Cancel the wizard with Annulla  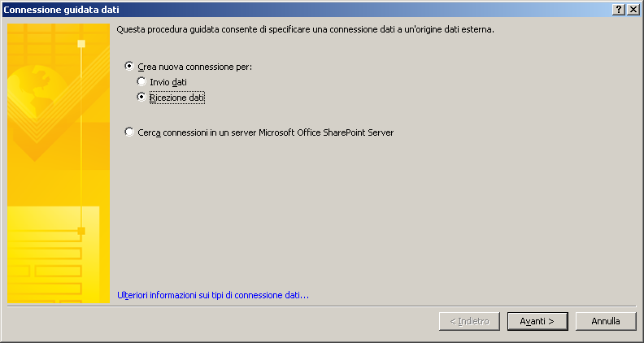(x=606, y=321)
